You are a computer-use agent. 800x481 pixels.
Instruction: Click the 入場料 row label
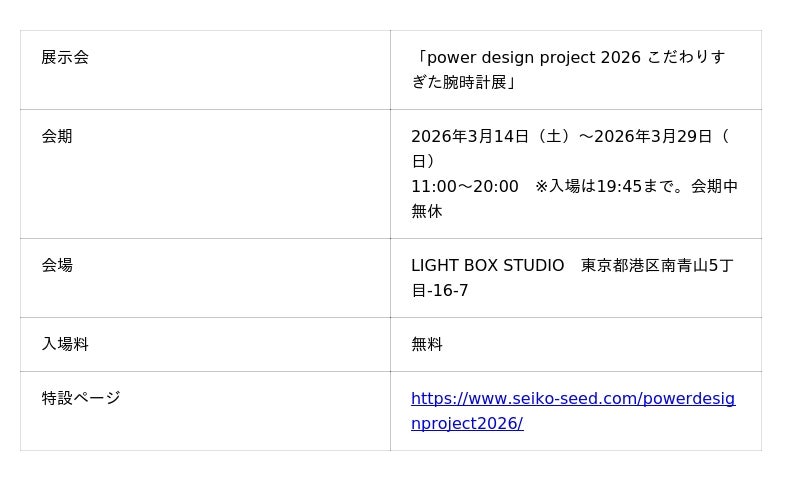(x=65, y=345)
